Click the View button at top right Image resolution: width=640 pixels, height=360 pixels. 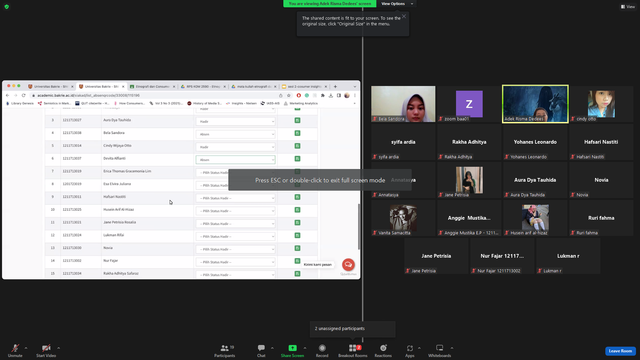tap(628, 7)
